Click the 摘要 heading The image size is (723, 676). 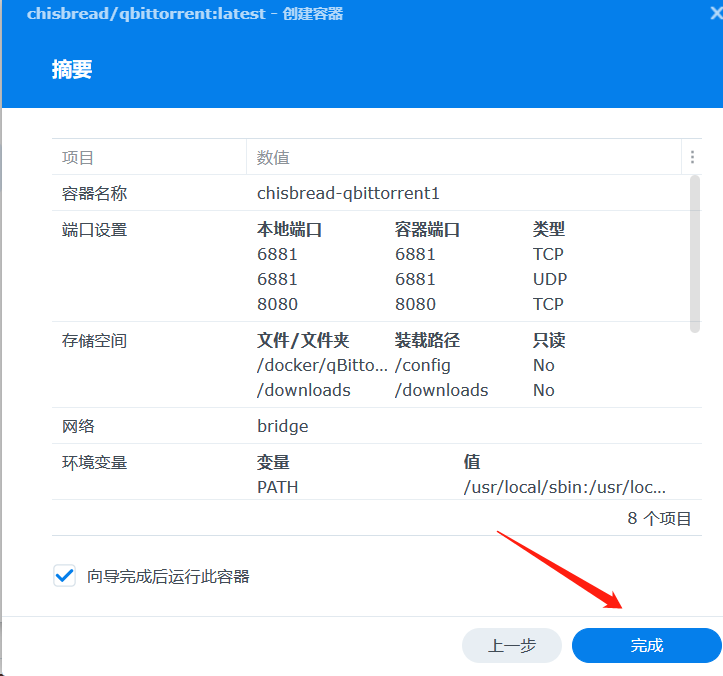(x=72, y=70)
